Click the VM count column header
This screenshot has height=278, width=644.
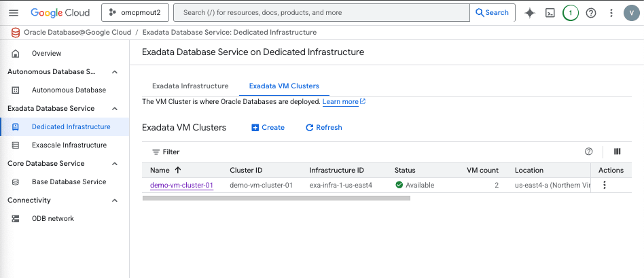pyautogui.click(x=482, y=170)
